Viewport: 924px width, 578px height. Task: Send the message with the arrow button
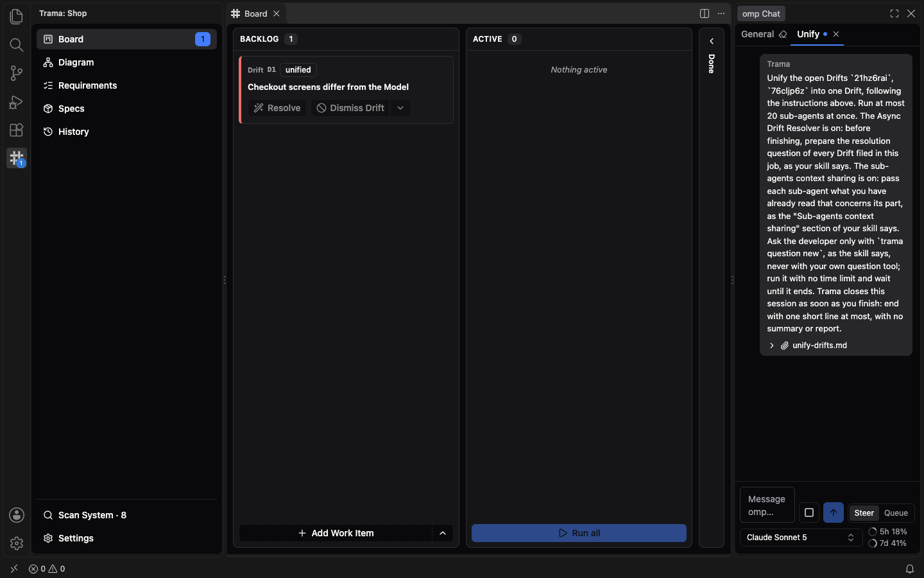click(x=834, y=512)
